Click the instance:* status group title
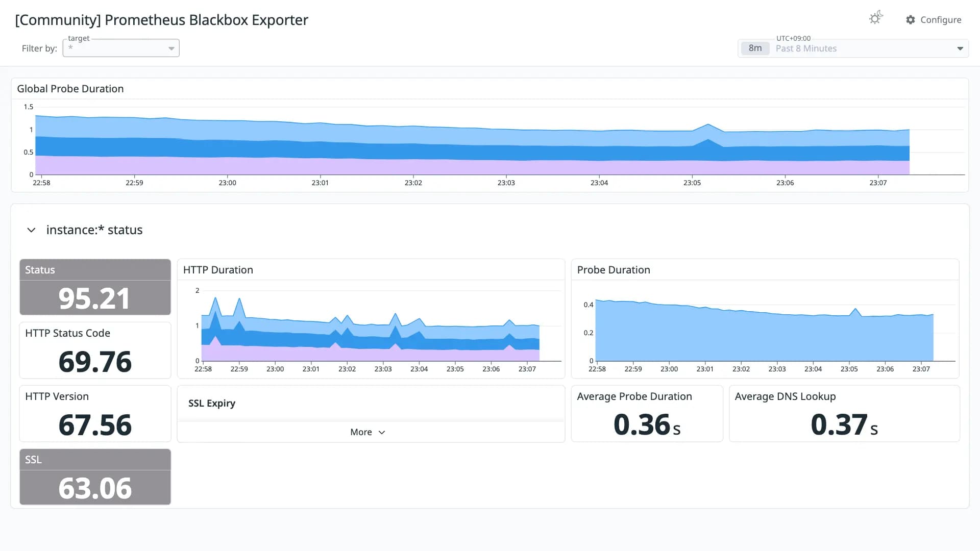Viewport: 980px width, 551px height. (x=94, y=230)
